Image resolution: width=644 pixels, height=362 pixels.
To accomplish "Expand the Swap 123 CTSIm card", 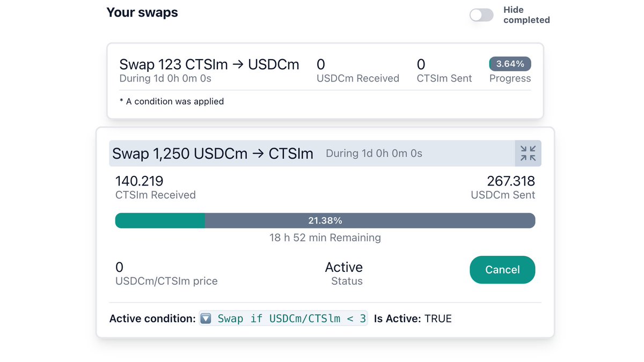I will click(x=325, y=81).
